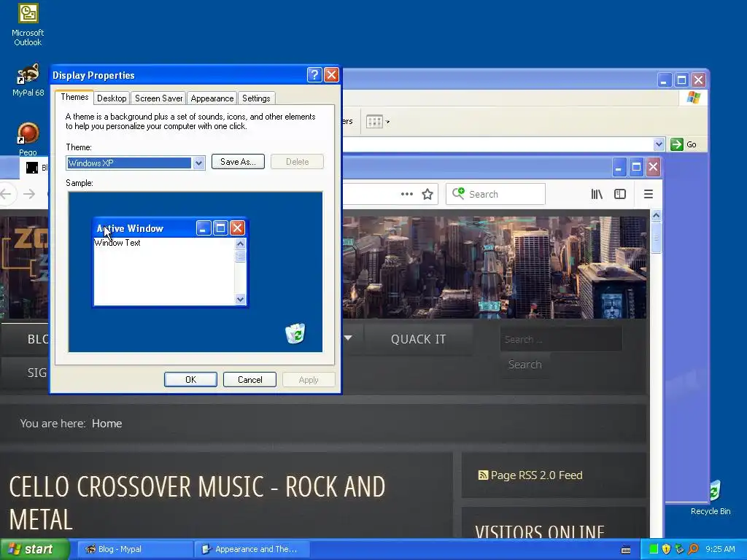
Task: Open the Microsoft Outlook desktop icon
Action: click(x=28, y=25)
